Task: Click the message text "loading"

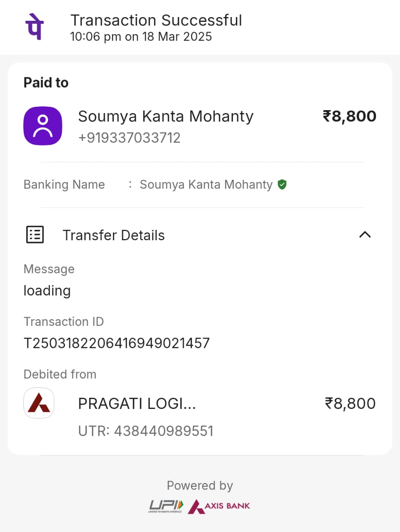Action: click(47, 291)
